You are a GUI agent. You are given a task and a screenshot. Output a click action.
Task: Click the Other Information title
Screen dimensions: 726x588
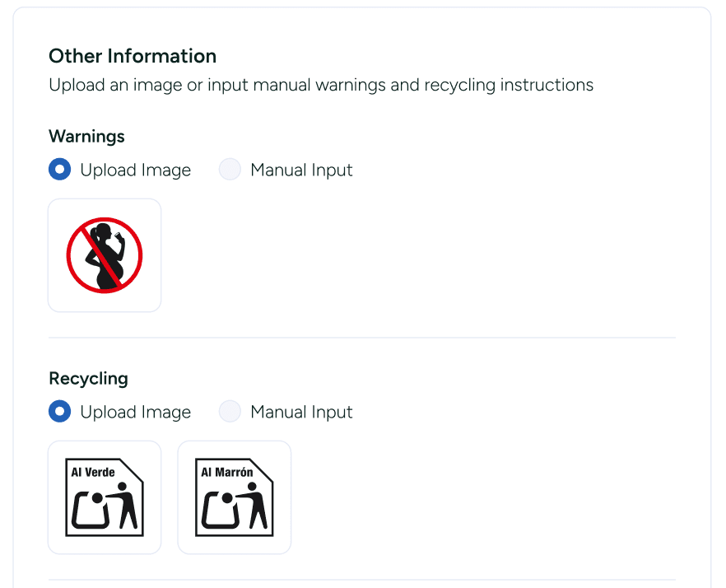132,56
